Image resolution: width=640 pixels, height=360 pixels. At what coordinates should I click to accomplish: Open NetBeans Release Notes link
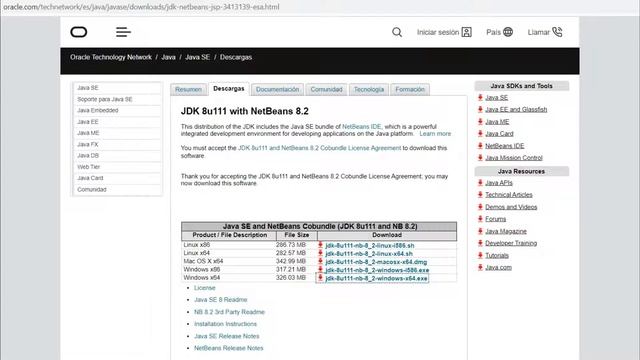tap(229, 348)
